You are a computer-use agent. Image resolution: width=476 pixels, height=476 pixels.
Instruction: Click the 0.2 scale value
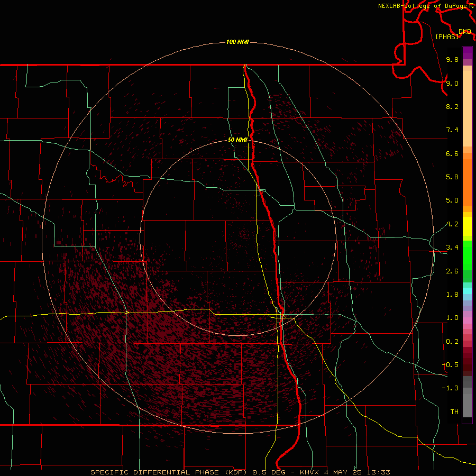click(452, 342)
